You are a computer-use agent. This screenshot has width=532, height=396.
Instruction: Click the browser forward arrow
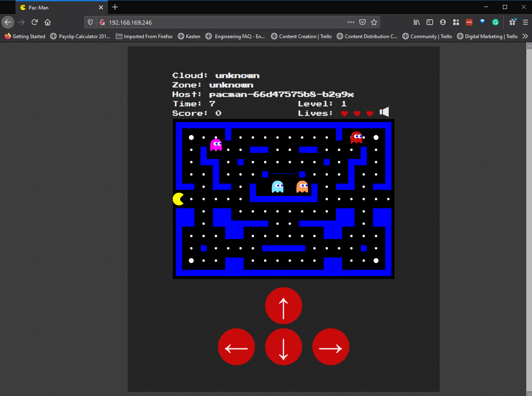tap(21, 22)
